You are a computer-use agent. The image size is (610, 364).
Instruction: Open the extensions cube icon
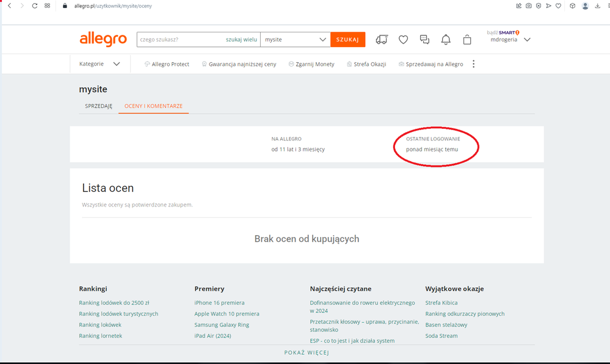pyautogui.click(x=572, y=6)
